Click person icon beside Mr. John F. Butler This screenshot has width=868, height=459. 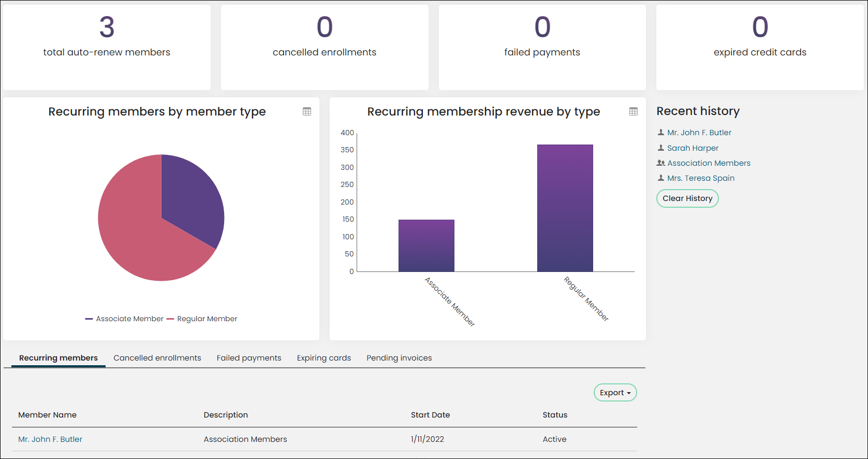[x=661, y=133]
